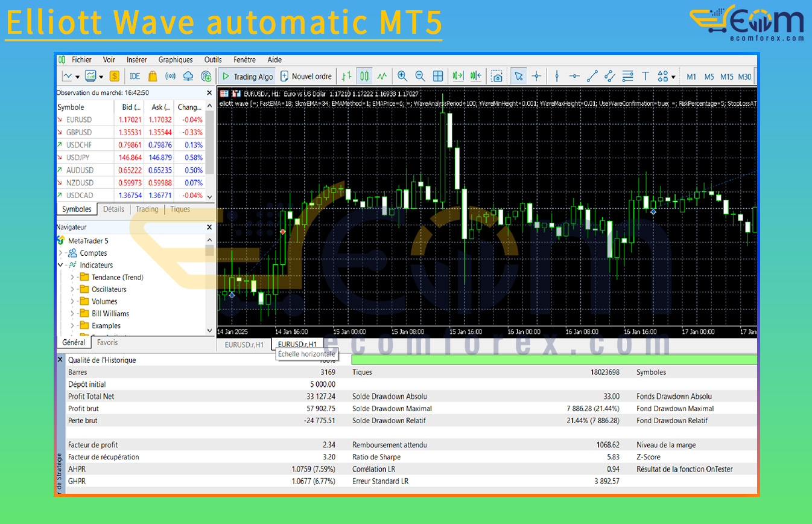Toggle chart shift icon
The width and height of the screenshot is (812, 524).
click(x=476, y=77)
